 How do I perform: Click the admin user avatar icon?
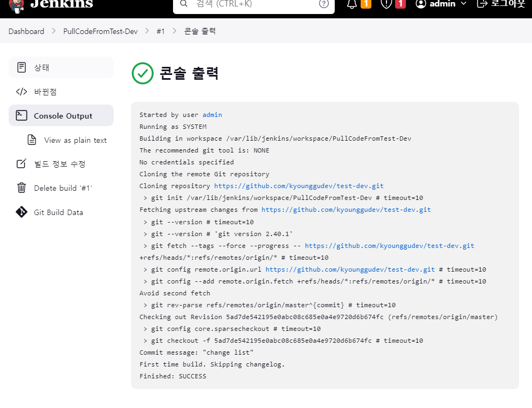(x=421, y=4)
